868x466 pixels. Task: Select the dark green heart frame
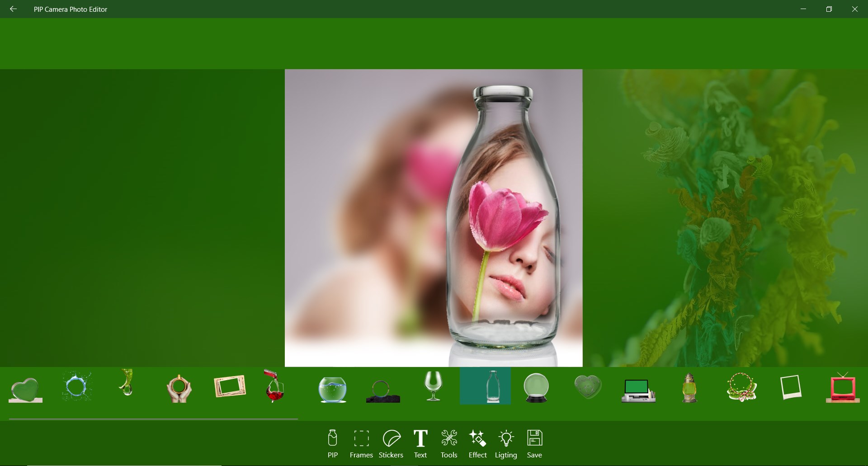pos(588,387)
